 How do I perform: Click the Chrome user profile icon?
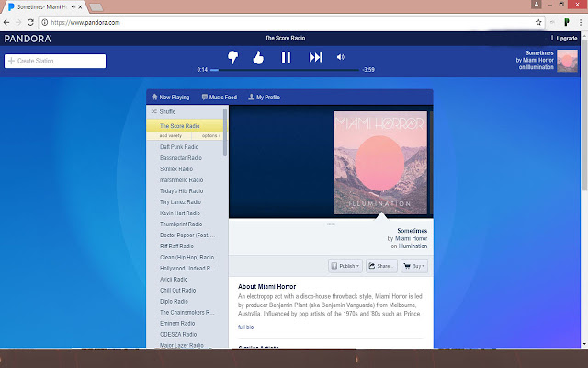tap(537, 4)
